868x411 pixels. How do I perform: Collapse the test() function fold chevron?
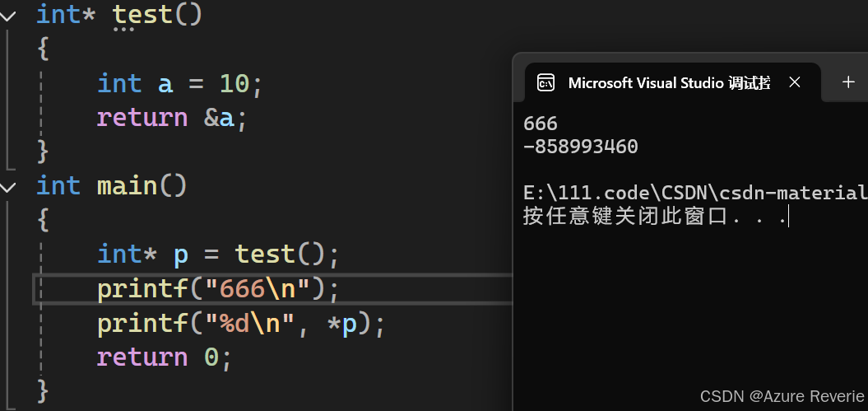[7, 16]
